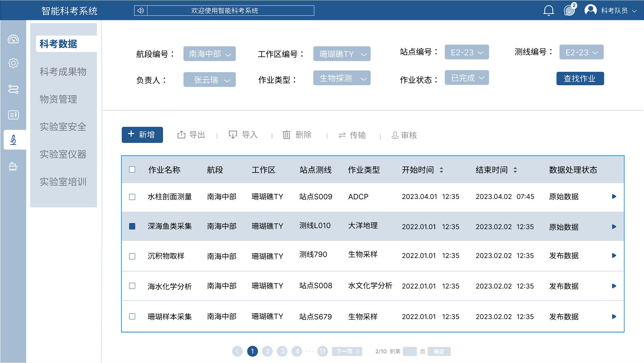Open the settings gear sidebar icon
This screenshot has height=363, width=644.
pos(13,63)
